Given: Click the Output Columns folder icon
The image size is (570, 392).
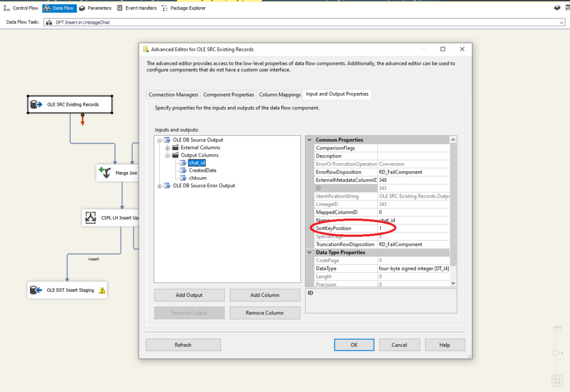Looking at the screenshot, I should point(175,155).
